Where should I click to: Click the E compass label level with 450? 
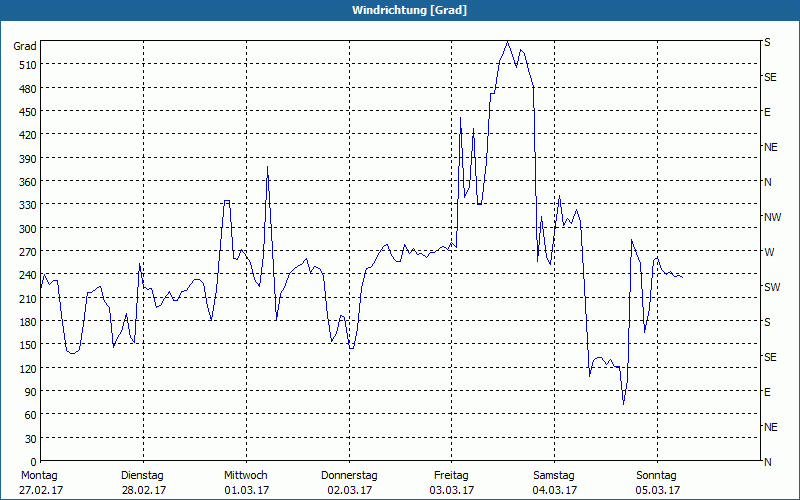click(x=767, y=112)
